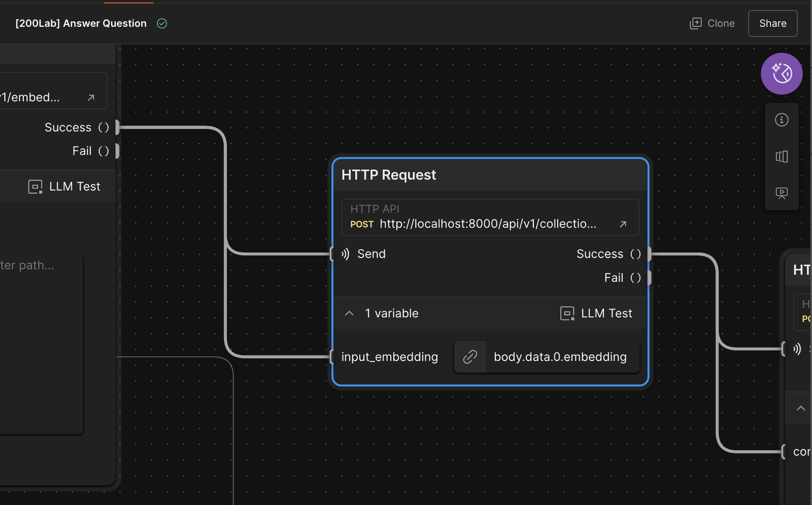Click the green verified checkmark beside title
The image size is (812, 505).
162,23
